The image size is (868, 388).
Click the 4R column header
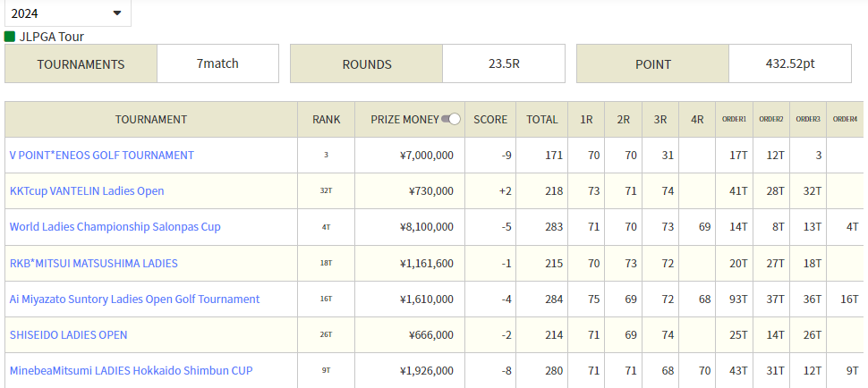(x=697, y=120)
